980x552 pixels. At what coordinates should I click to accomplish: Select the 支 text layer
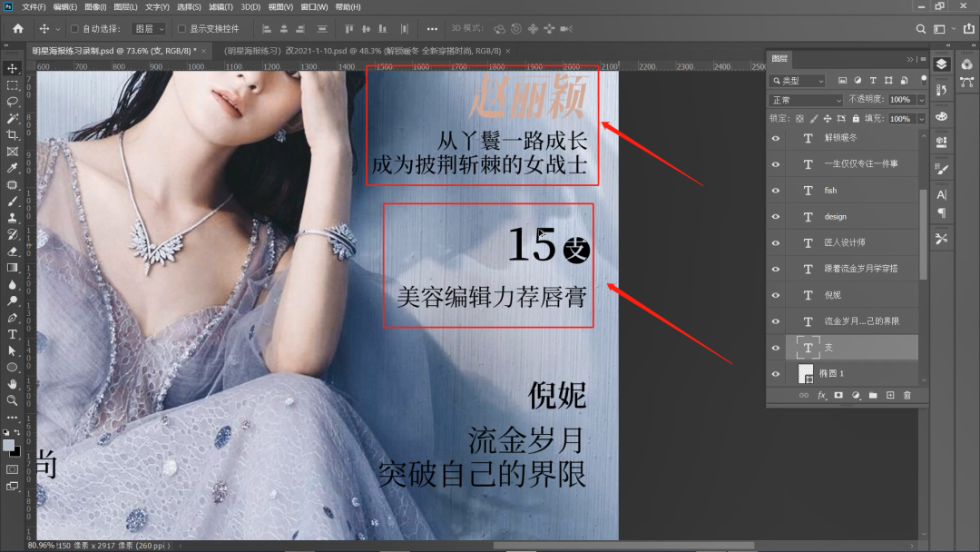(x=852, y=348)
